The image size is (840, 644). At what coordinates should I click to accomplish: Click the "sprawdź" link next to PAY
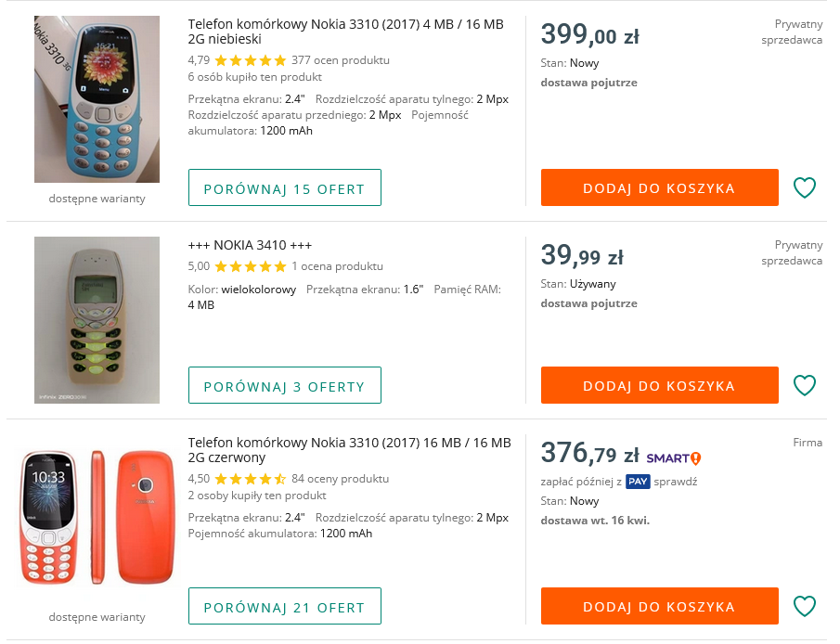point(675,482)
